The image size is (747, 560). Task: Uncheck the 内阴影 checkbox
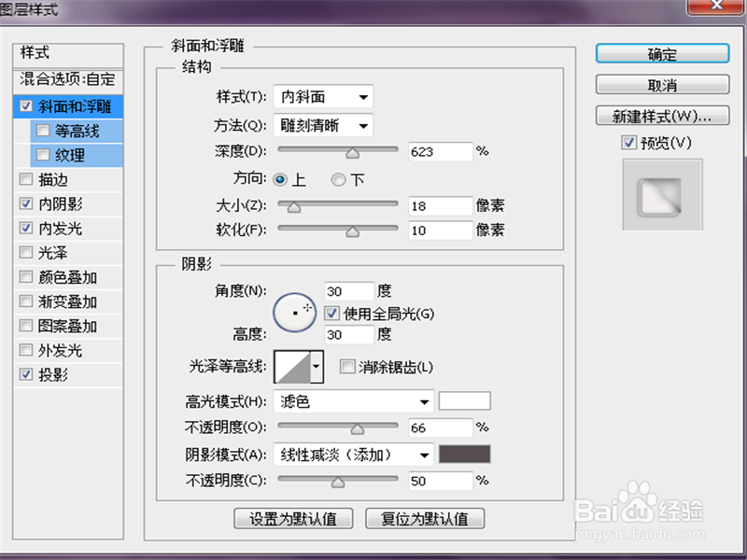(x=26, y=203)
